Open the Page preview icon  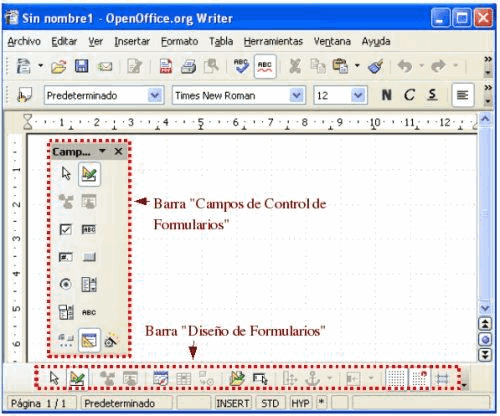click(211, 66)
